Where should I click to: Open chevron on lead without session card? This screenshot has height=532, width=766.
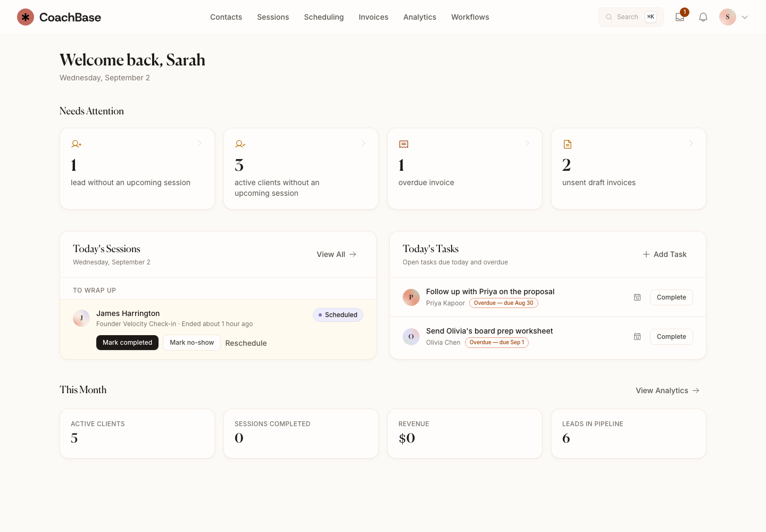click(199, 143)
